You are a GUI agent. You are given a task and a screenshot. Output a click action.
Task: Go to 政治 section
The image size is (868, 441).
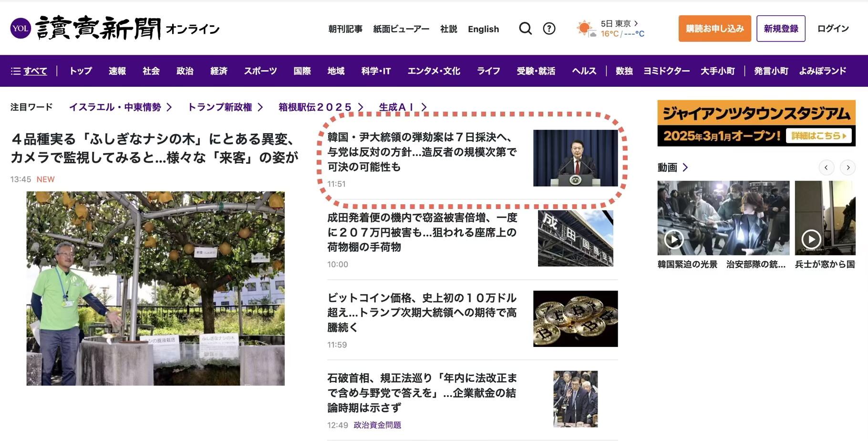pos(185,71)
